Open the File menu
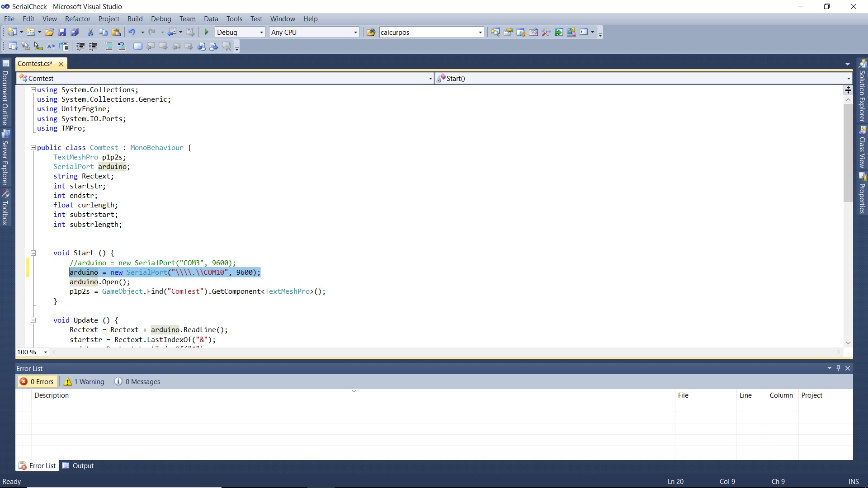This screenshot has height=488, width=868. click(9, 19)
